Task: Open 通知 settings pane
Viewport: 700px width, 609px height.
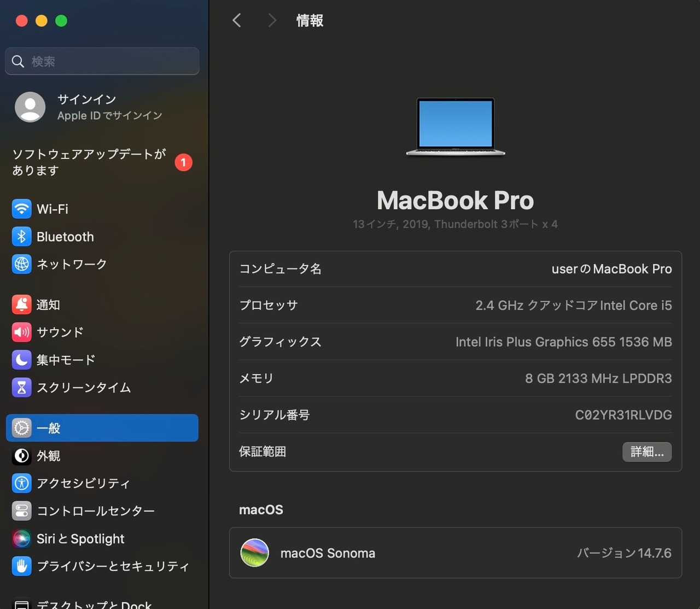Action: (102, 304)
